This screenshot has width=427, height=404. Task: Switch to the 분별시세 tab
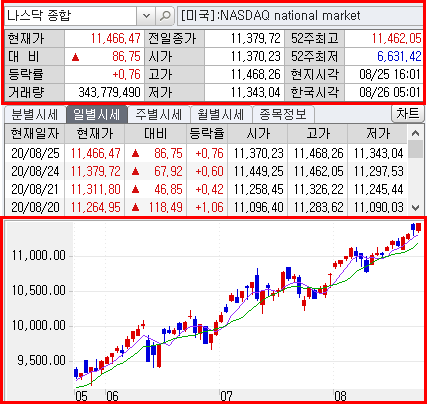coord(35,115)
